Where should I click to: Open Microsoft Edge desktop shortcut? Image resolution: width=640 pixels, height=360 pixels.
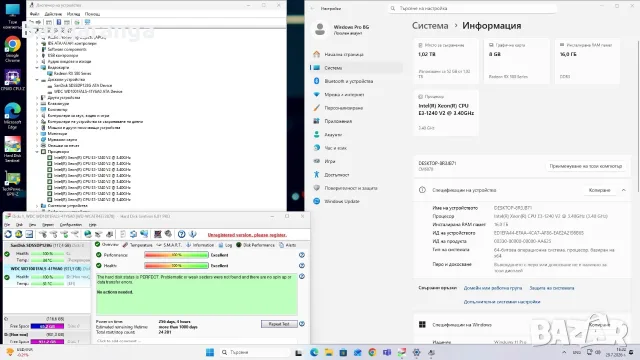12,116
